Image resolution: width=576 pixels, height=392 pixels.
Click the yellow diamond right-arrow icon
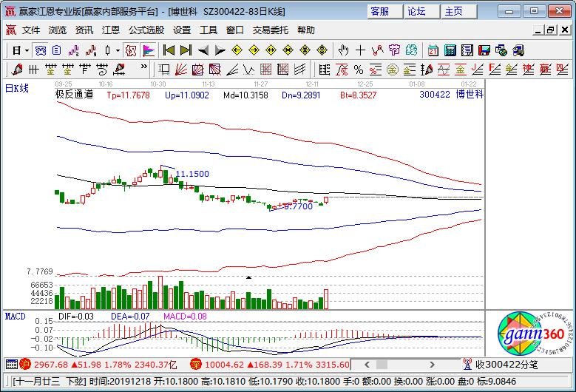254,50
